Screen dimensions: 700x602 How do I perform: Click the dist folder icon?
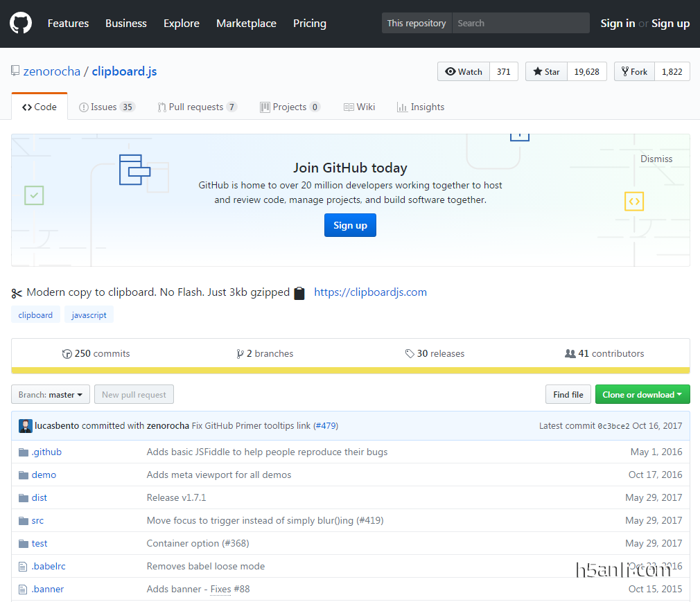(x=23, y=498)
